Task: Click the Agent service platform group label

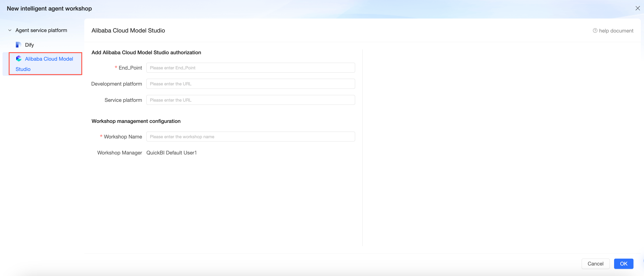Action: pyautogui.click(x=41, y=30)
